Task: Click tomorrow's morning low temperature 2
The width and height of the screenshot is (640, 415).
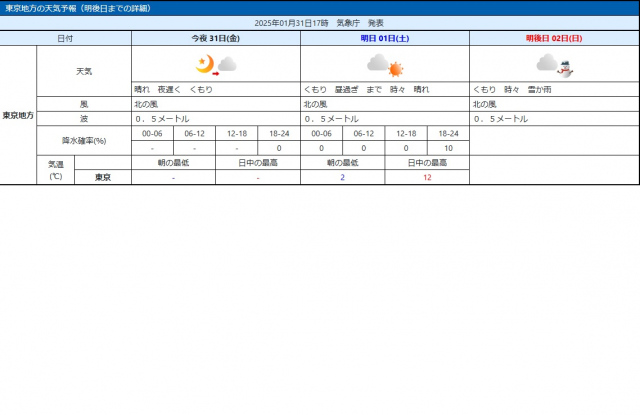Action: (342, 177)
